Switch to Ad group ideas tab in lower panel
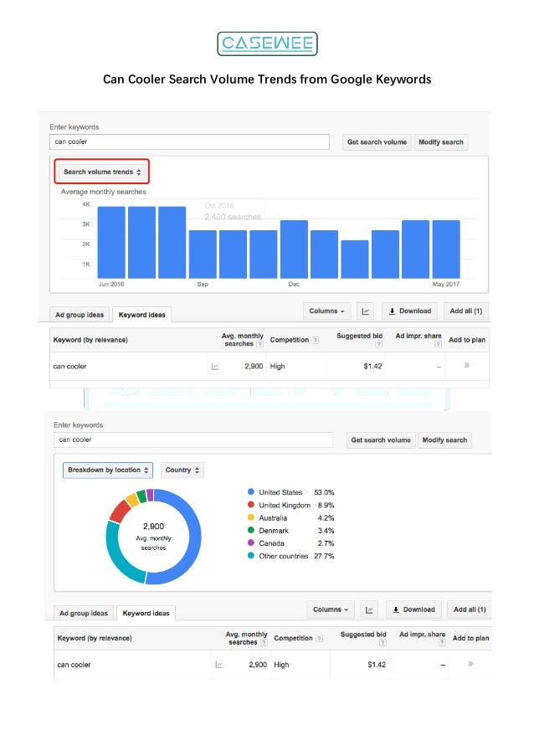The width and height of the screenshot is (534, 756). point(84,614)
